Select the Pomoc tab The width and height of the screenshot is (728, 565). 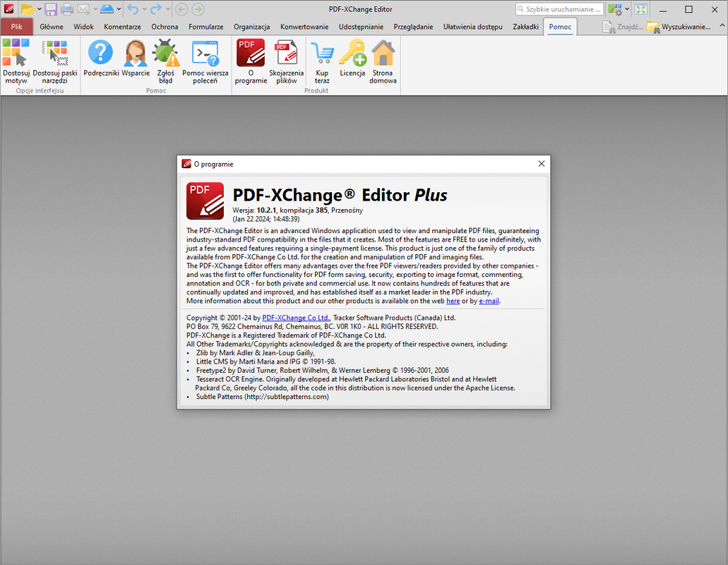tap(560, 27)
